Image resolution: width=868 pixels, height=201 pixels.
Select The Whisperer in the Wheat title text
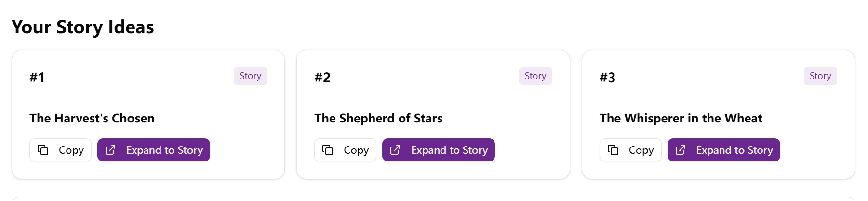681,118
